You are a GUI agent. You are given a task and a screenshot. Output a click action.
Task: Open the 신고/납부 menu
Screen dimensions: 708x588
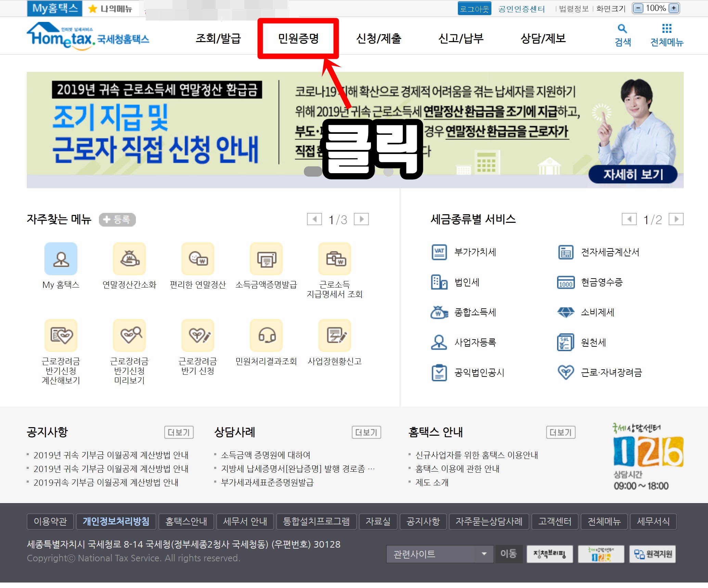[461, 38]
